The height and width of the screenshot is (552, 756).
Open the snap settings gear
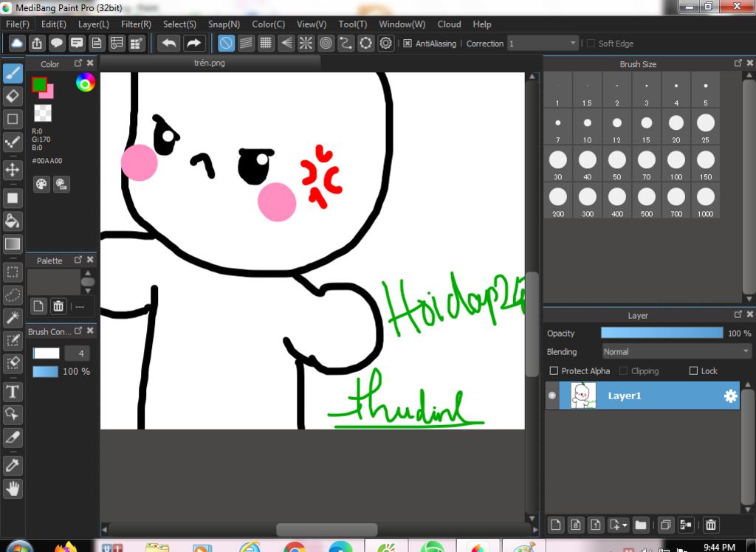coord(385,44)
